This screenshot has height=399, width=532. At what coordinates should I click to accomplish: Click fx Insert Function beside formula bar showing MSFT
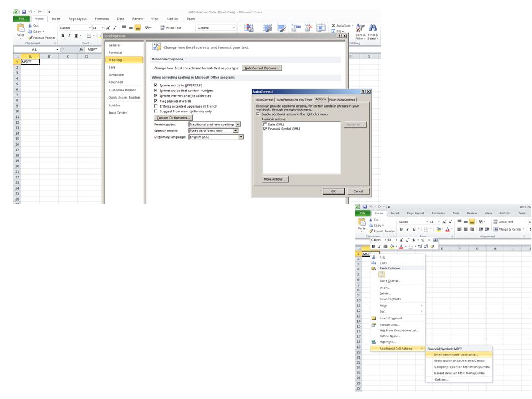pos(81,49)
